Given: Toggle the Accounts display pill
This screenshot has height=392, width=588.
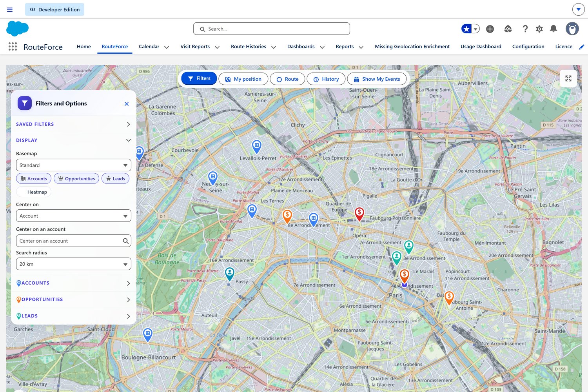Looking at the screenshot, I should pos(34,179).
